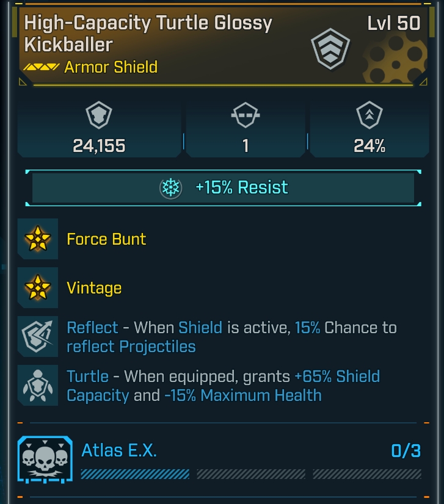
Task: Click the Vintage star icon
Action: 38,287
